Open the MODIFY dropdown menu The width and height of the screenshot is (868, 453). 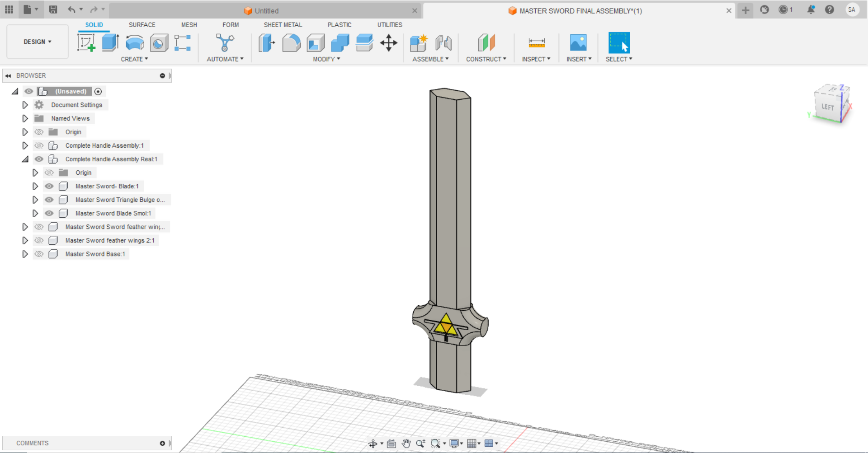click(x=326, y=59)
